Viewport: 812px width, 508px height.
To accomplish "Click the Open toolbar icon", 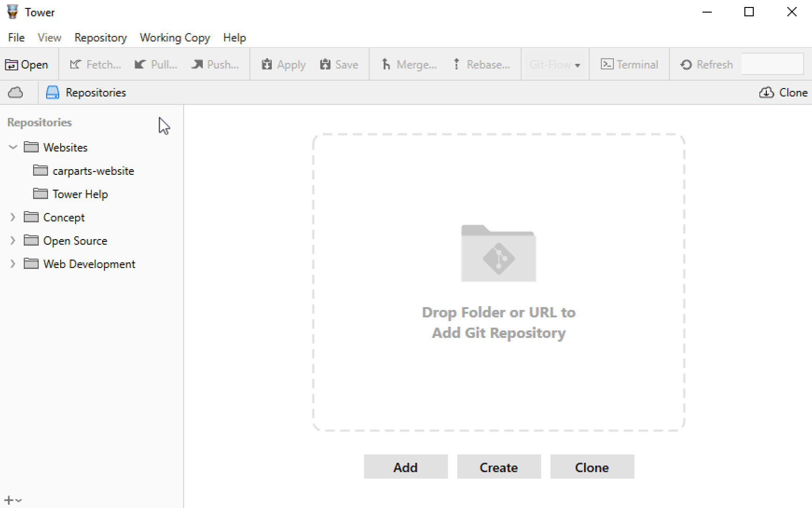I will [12, 65].
